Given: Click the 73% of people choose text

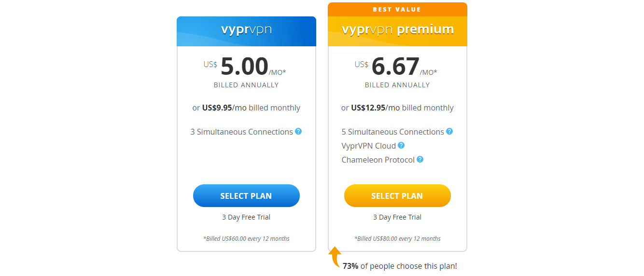Looking at the screenshot, I should (x=400, y=266).
